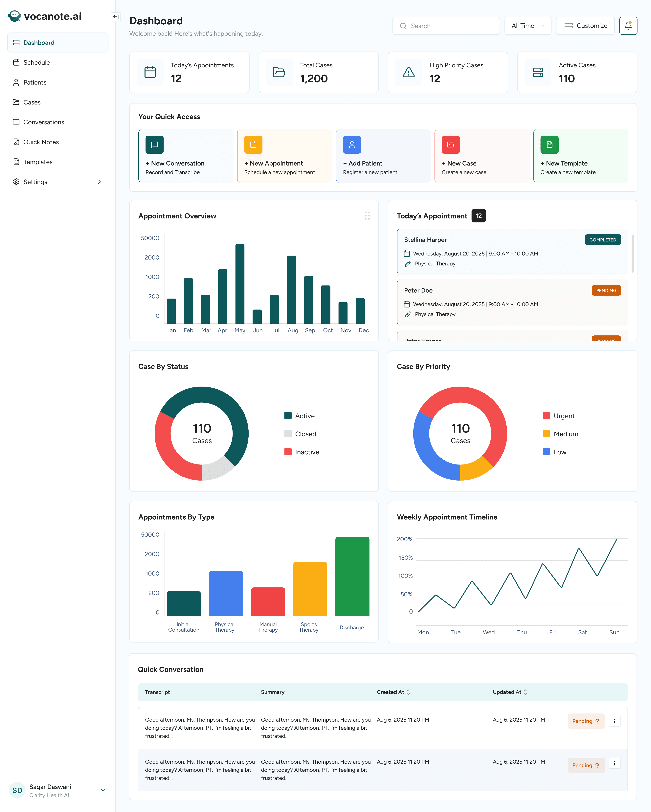Click the Customize button
The image size is (651, 812).
click(585, 26)
